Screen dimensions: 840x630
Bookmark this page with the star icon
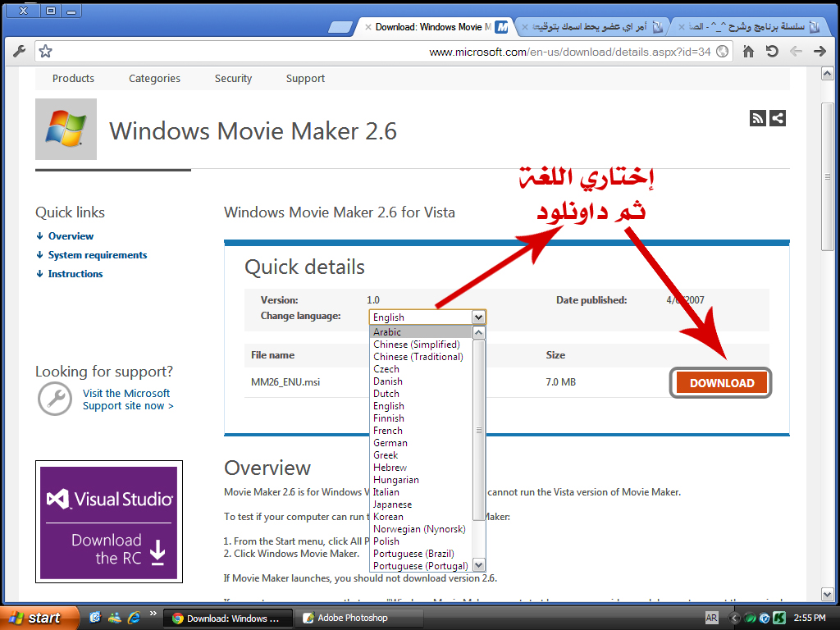(x=46, y=52)
